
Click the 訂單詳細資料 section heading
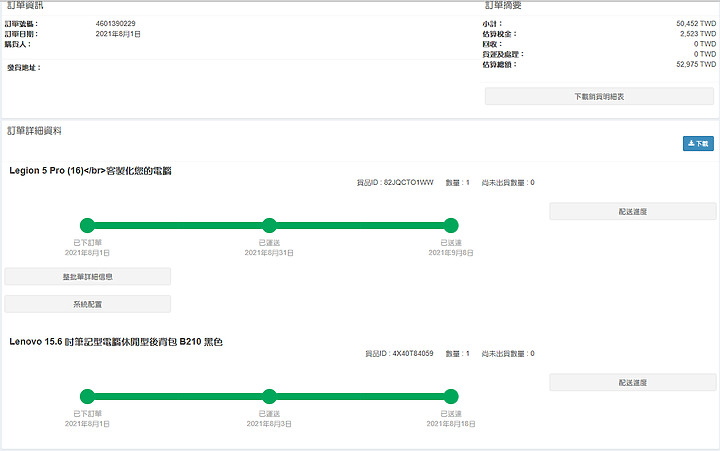[34, 131]
